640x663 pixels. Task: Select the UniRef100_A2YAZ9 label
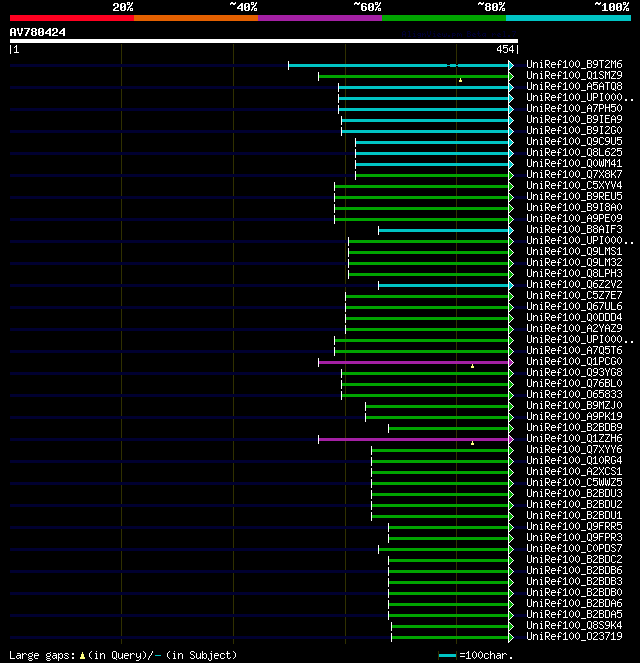574,328
